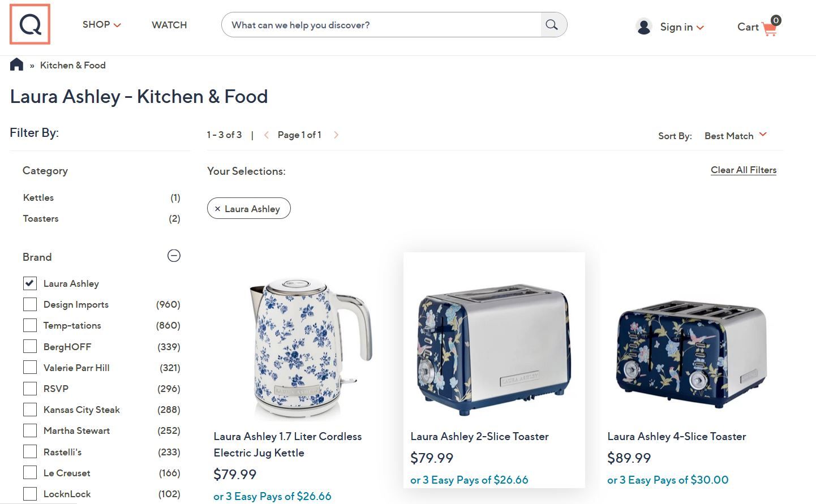The image size is (816, 504).
Task: Check the Temp-tations brand checkbox
Action: 29,325
